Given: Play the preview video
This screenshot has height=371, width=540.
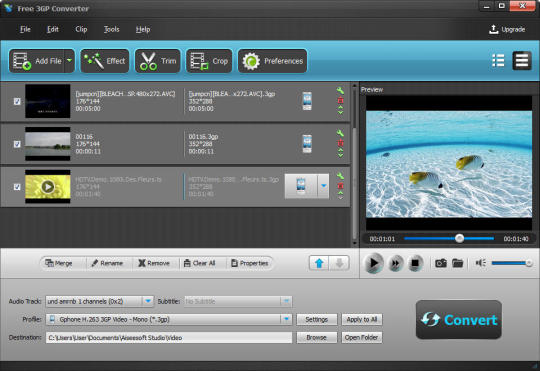Looking at the screenshot, I should coord(374,263).
